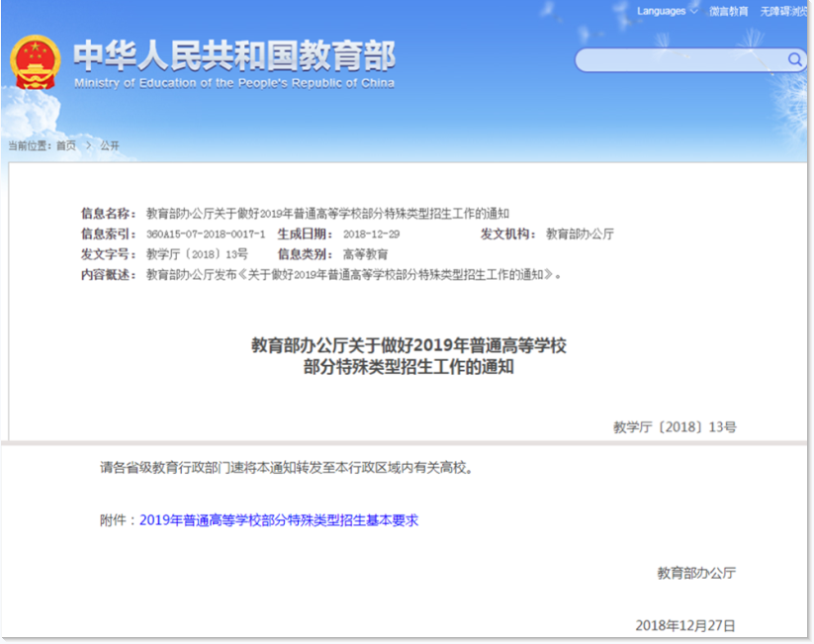
Task: Open the 2019年普通高等学校部分特殊类型招生基本要求 attachment
Action: pyautogui.click(x=280, y=518)
